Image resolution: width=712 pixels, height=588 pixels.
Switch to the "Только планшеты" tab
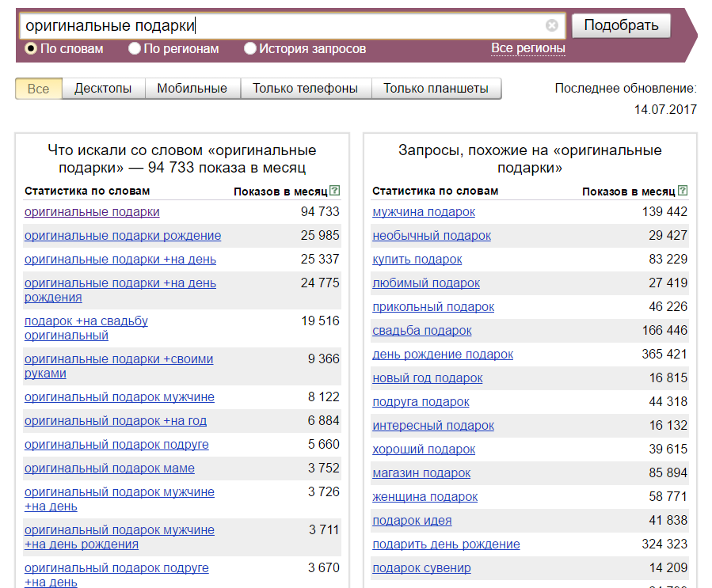tap(436, 89)
